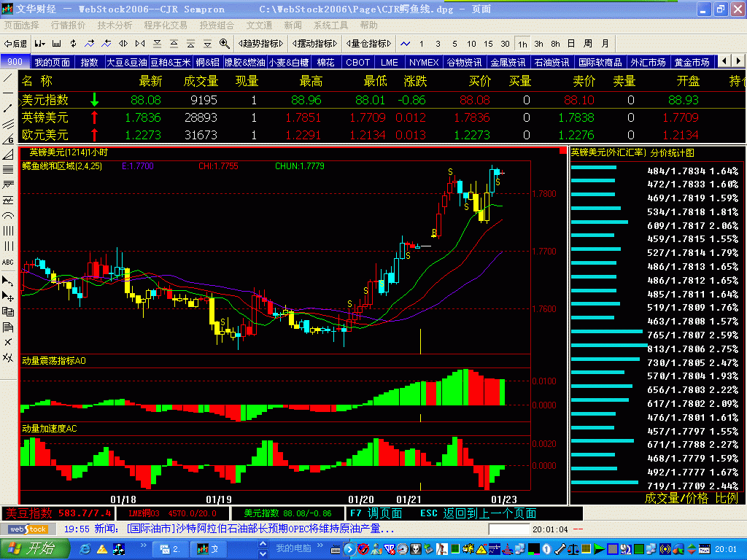The width and height of the screenshot is (747, 560).
Task: Open the 摆动指标 oscillator indicators selector
Action: [x=315, y=44]
